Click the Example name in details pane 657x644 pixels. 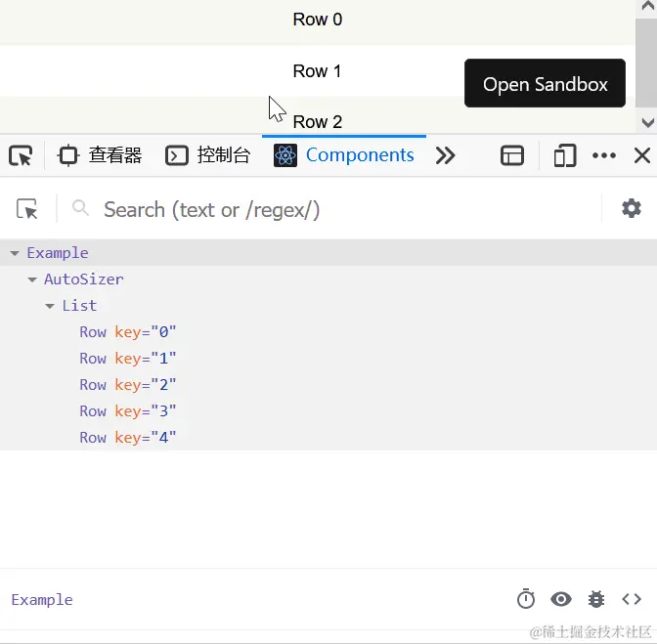pos(42,600)
